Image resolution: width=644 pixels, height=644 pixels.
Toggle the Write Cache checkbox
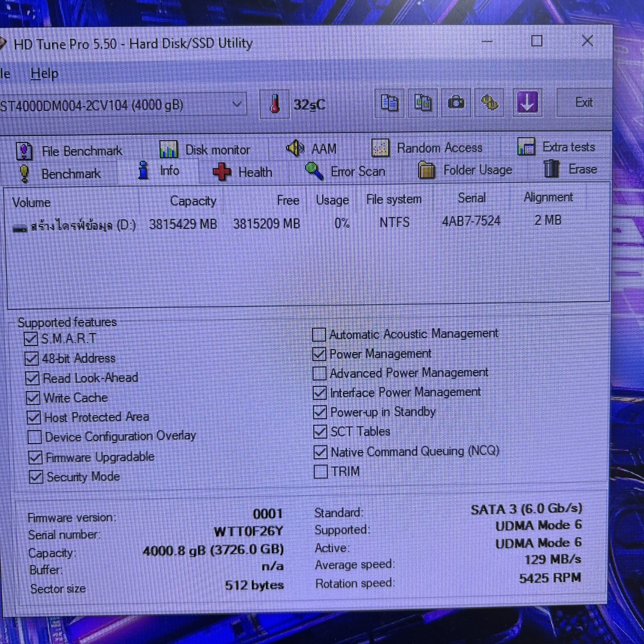click(x=33, y=398)
